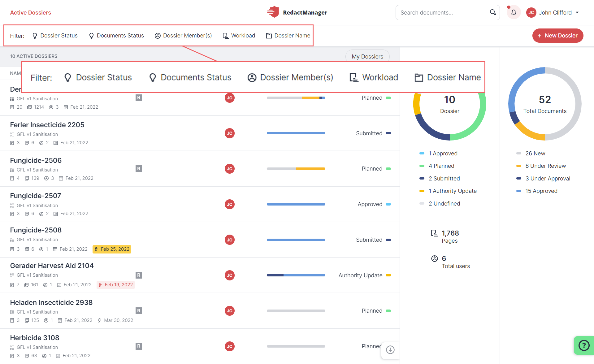Click John Clifford's JC avatar in header
Image resolution: width=594 pixels, height=364 pixels.
click(531, 12)
